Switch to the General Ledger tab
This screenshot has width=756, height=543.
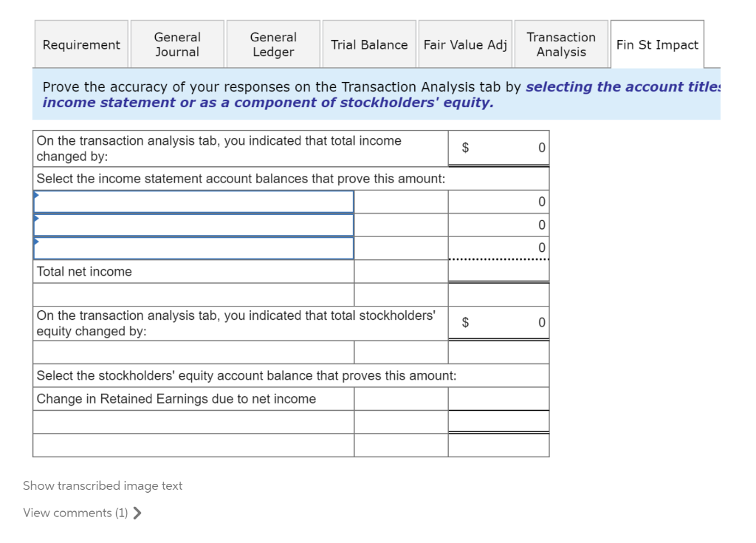click(x=273, y=44)
